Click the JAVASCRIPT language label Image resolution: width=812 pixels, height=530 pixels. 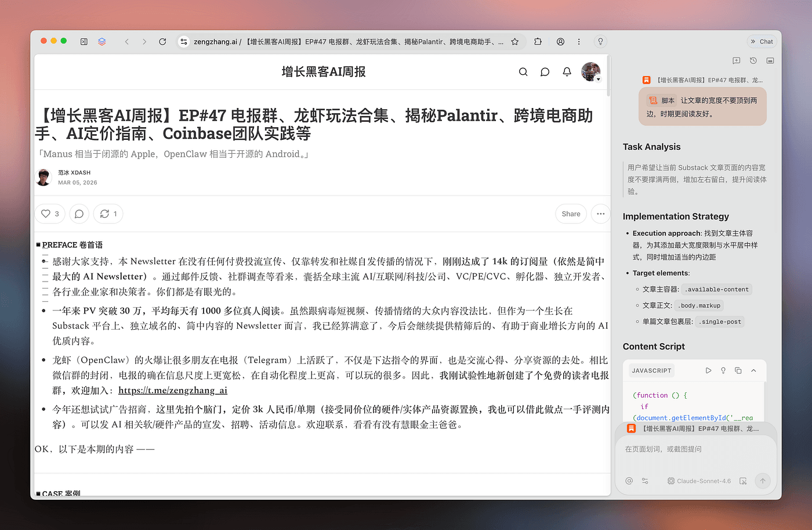[x=651, y=370]
